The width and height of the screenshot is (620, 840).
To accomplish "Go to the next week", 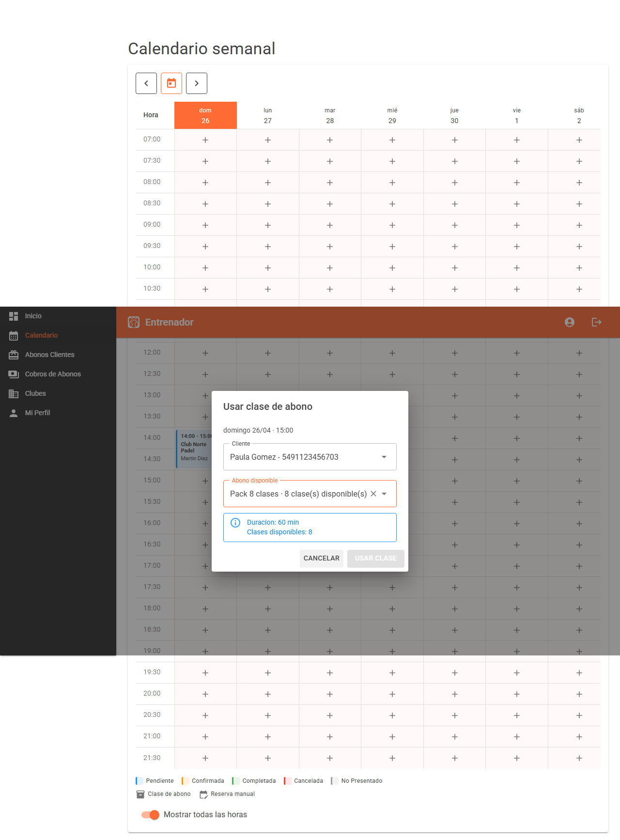I will coord(197,83).
